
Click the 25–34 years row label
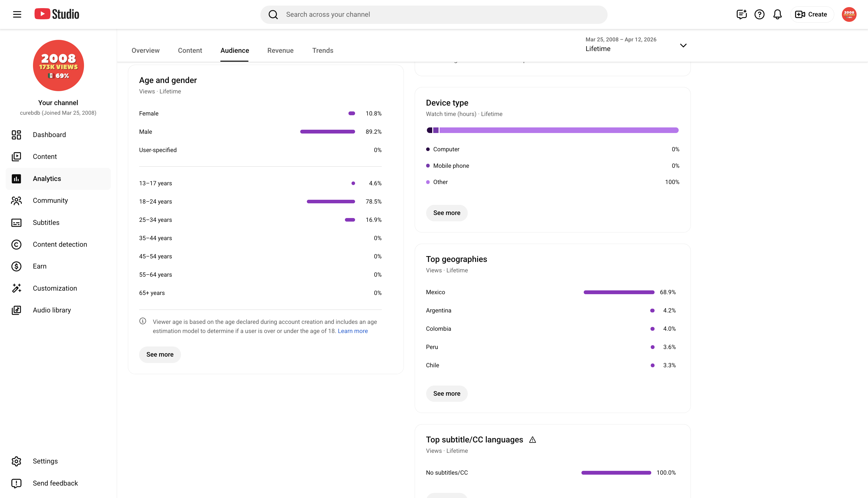click(x=156, y=220)
